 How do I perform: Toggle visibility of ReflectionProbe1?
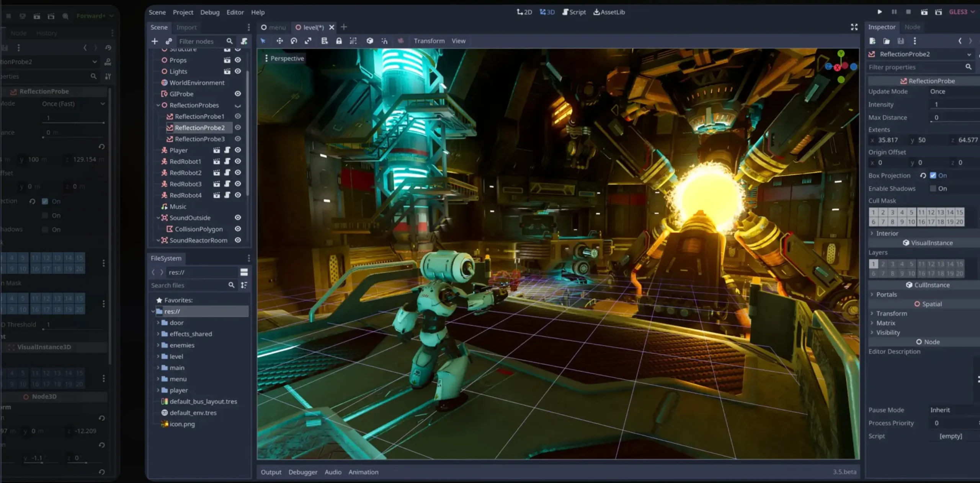(x=238, y=116)
